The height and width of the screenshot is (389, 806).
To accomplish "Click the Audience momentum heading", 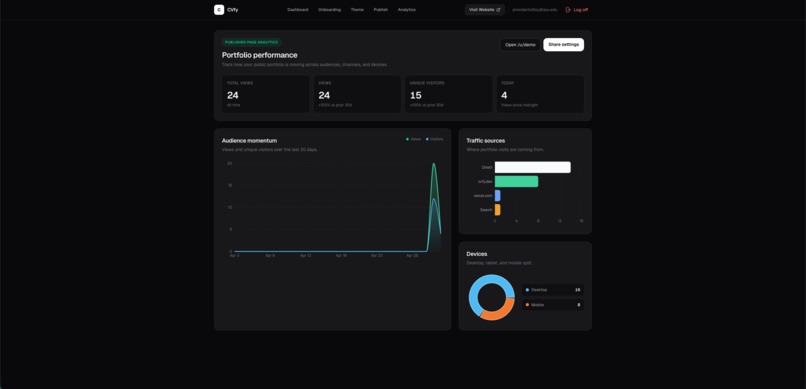I will click(249, 141).
